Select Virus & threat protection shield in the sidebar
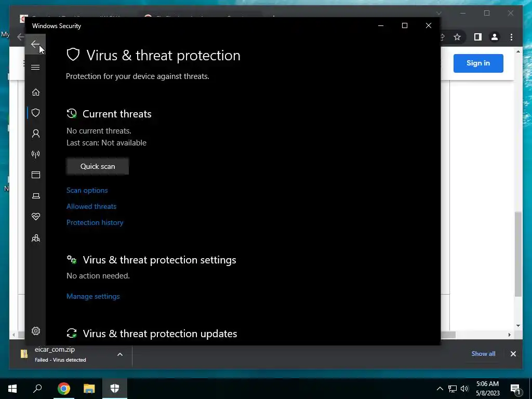532x399 pixels. [x=36, y=113]
